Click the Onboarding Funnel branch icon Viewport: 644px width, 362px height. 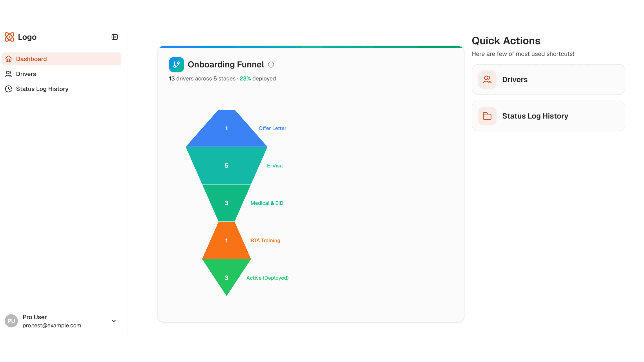tap(176, 65)
